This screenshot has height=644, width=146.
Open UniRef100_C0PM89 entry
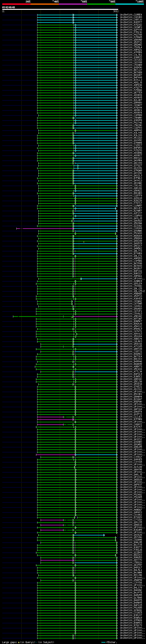pos(131,115)
